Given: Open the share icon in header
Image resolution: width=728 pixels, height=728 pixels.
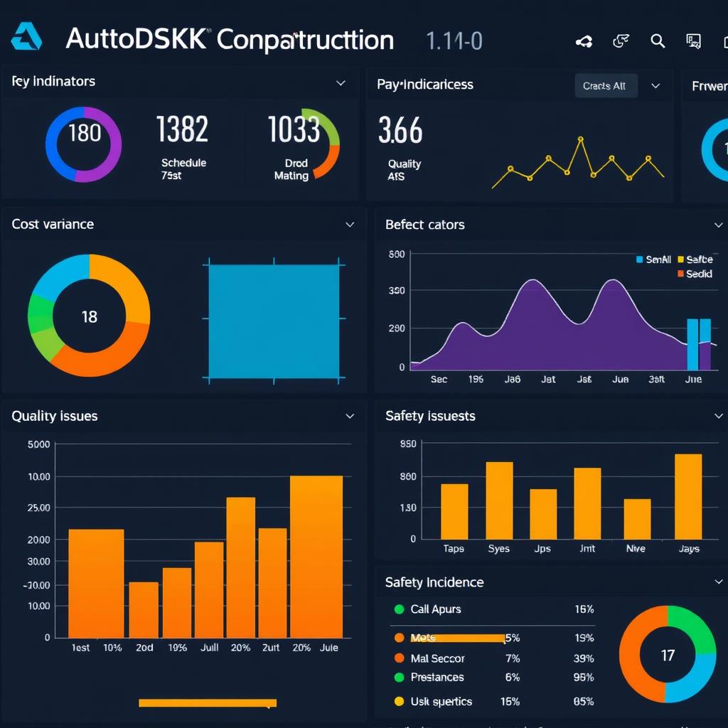Looking at the screenshot, I should click(584, 42).
